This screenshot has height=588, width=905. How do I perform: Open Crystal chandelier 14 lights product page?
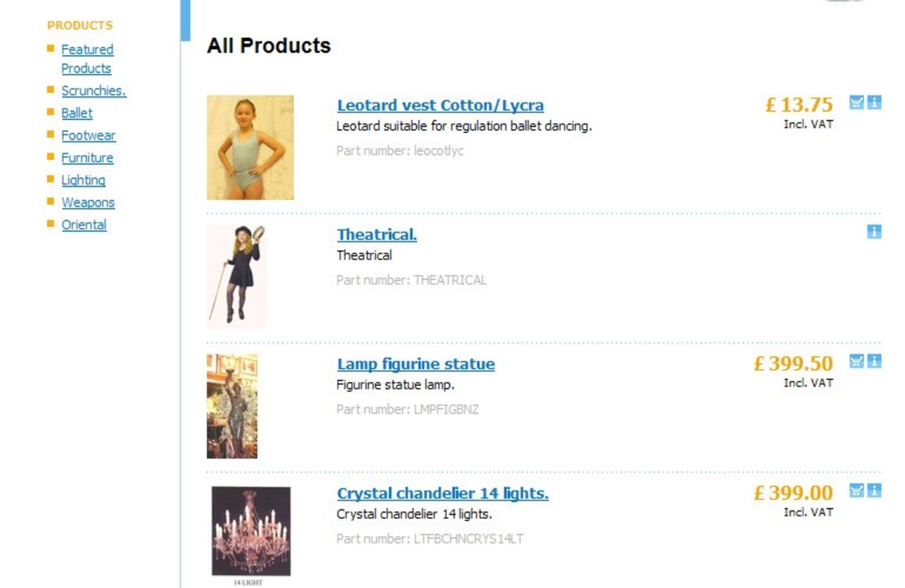[442, 493]
